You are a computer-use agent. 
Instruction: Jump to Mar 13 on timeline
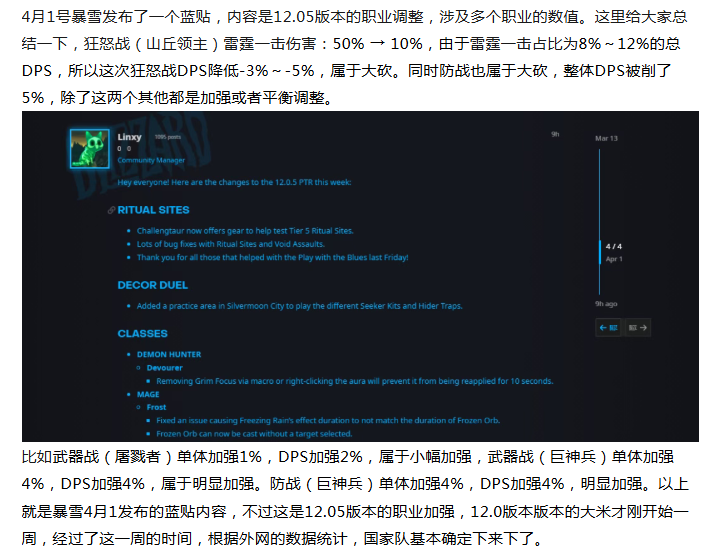(606, 138)
